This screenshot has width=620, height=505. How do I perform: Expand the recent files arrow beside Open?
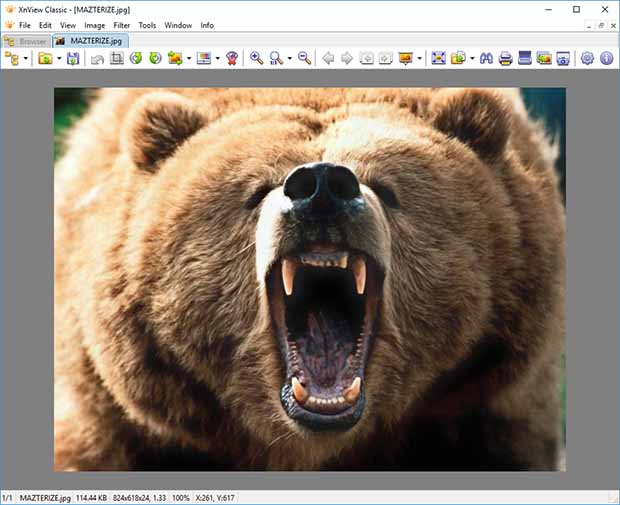59,59
